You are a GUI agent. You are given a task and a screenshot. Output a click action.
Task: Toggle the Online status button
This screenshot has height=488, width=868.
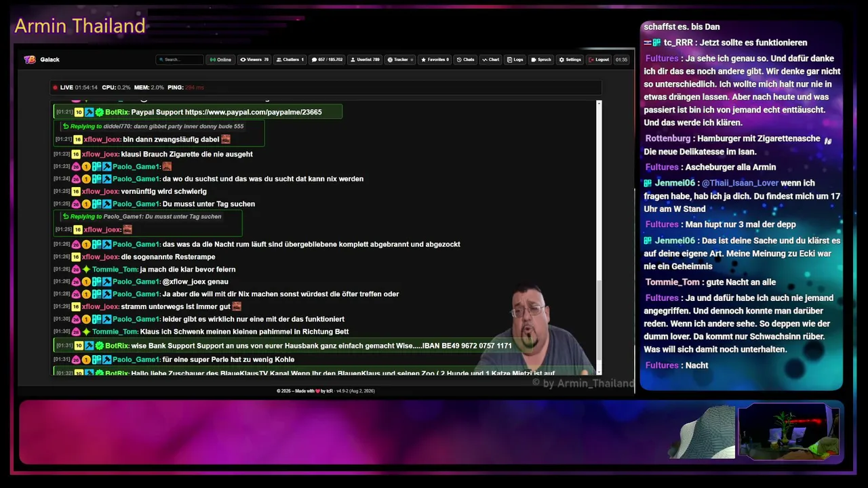pos(220,60)
